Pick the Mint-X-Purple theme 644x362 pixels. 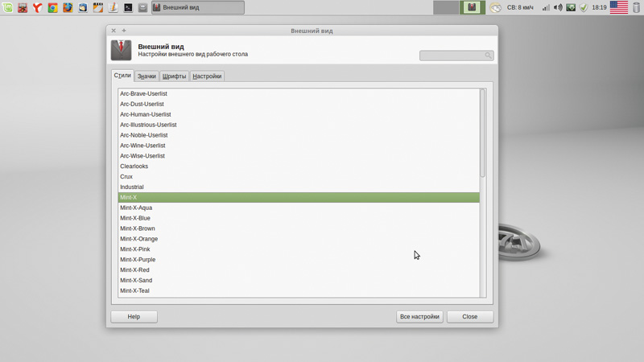pyautogui.click(x=299, y=259)
